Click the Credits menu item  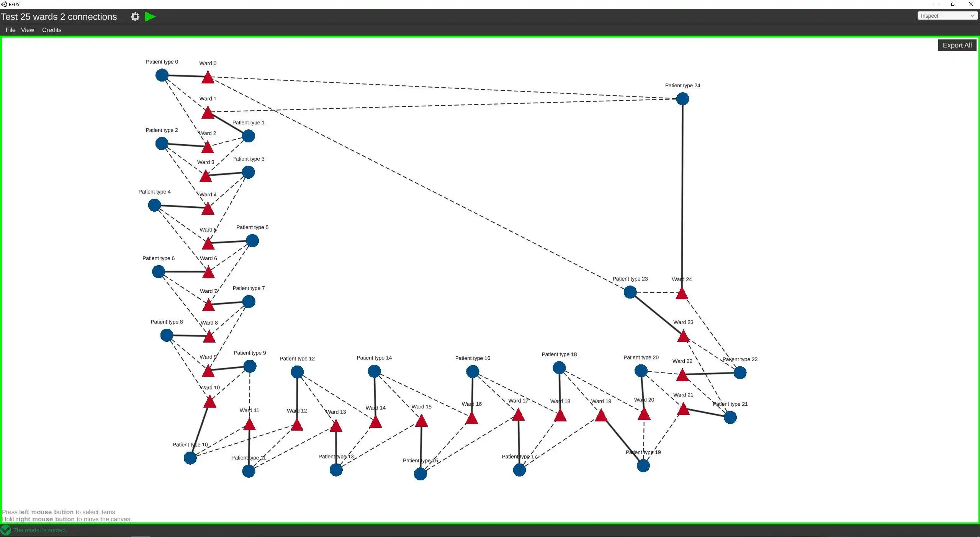coord(52,30)
